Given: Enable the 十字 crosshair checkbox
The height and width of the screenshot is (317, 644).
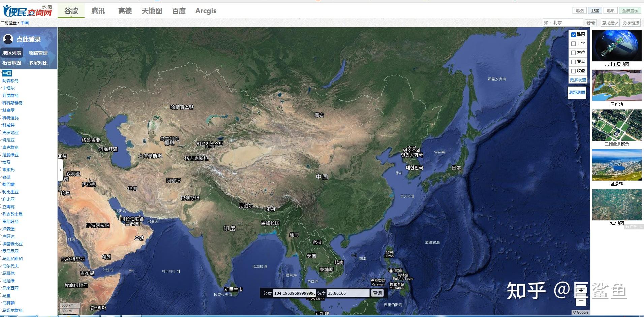Looking at the screenshot, I should pyautogui.click(x=574, y=44).
